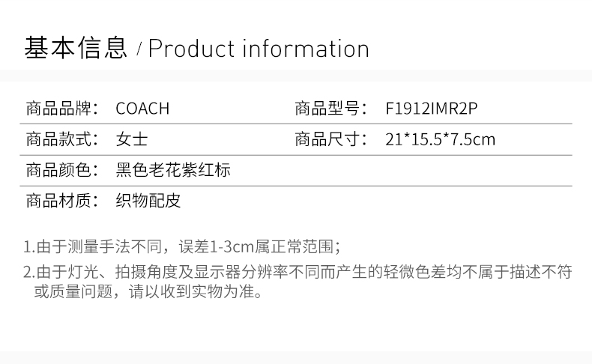This screenshot has width=592, height=364.
Task: Click the COACH brand value
Action: tap(142, 109)
